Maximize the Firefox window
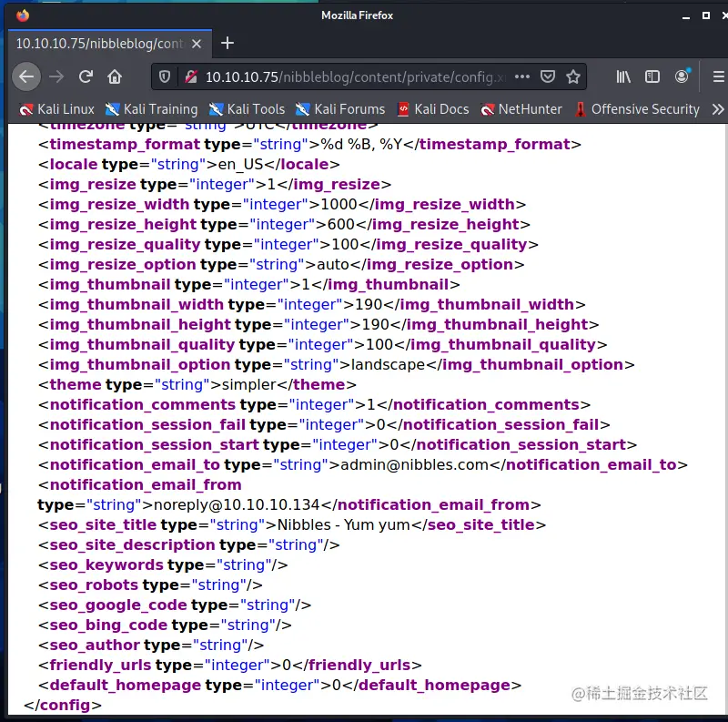 (x=706, y=15)
